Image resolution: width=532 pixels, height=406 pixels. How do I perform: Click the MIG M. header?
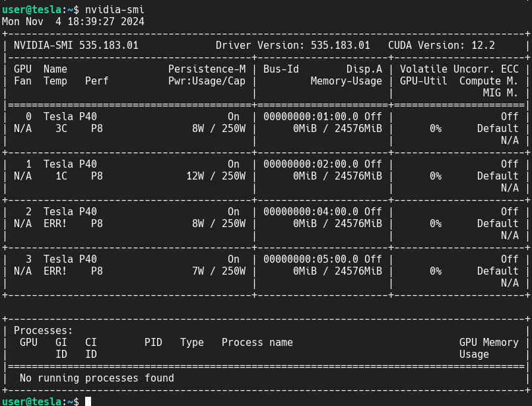[500, 92]
